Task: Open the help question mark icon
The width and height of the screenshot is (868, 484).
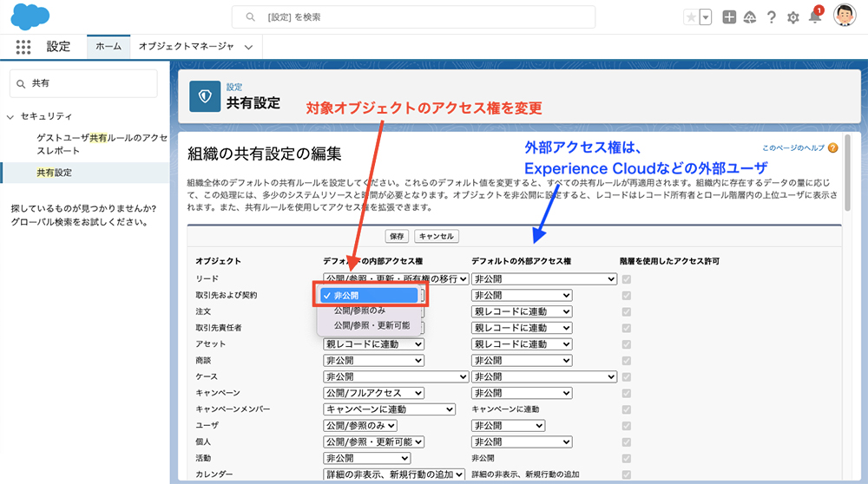Action: pos(771,17)
